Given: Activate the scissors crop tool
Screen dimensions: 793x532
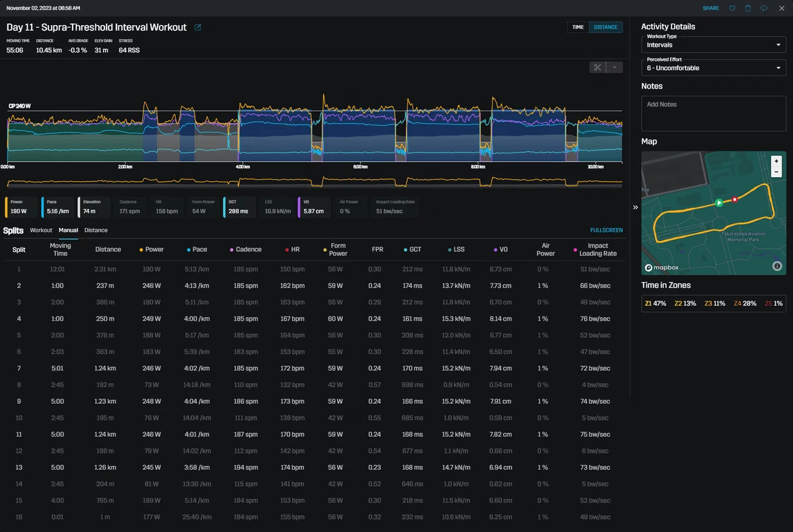Looking at the screenshot, I should tap(597, 67).
